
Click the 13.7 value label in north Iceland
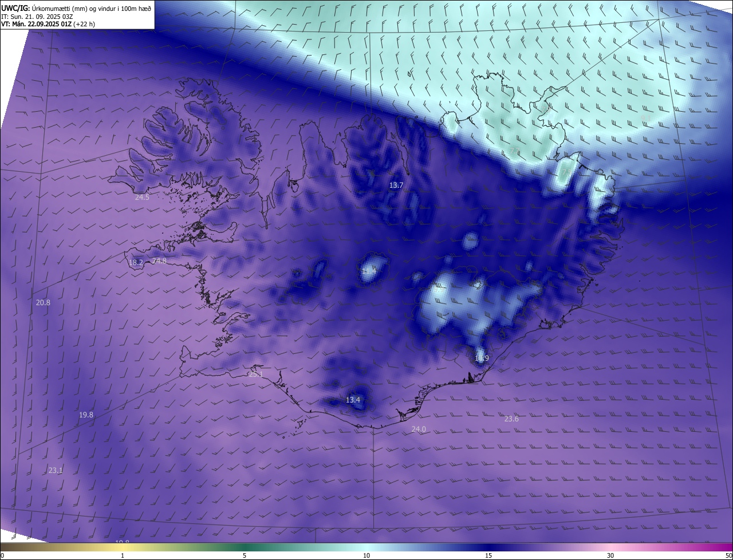click(x=396, y=185)
